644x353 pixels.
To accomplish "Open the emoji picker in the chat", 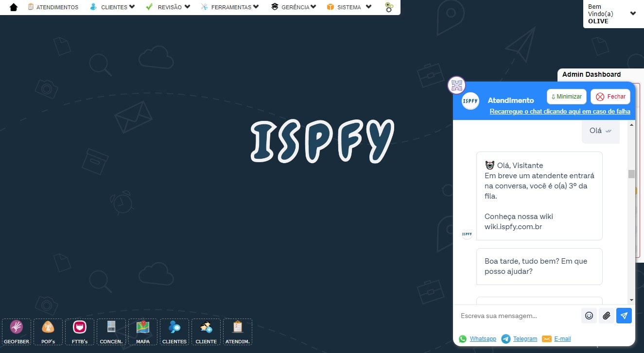I will [x=589, y=316].
